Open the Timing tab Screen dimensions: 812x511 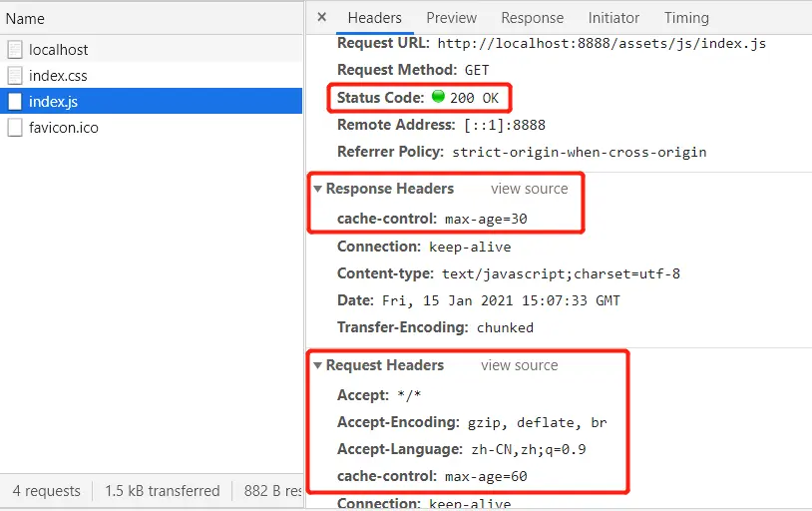[x=686, y=18]
